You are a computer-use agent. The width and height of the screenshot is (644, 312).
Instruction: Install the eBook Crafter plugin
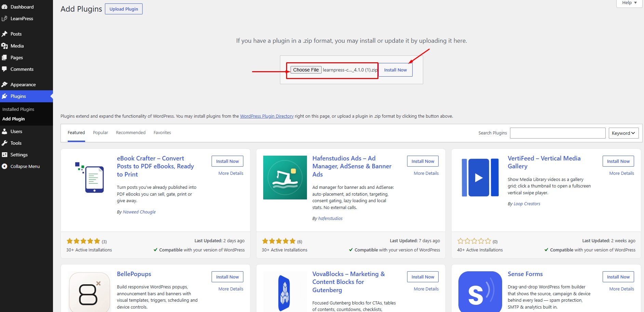[227, 161]
